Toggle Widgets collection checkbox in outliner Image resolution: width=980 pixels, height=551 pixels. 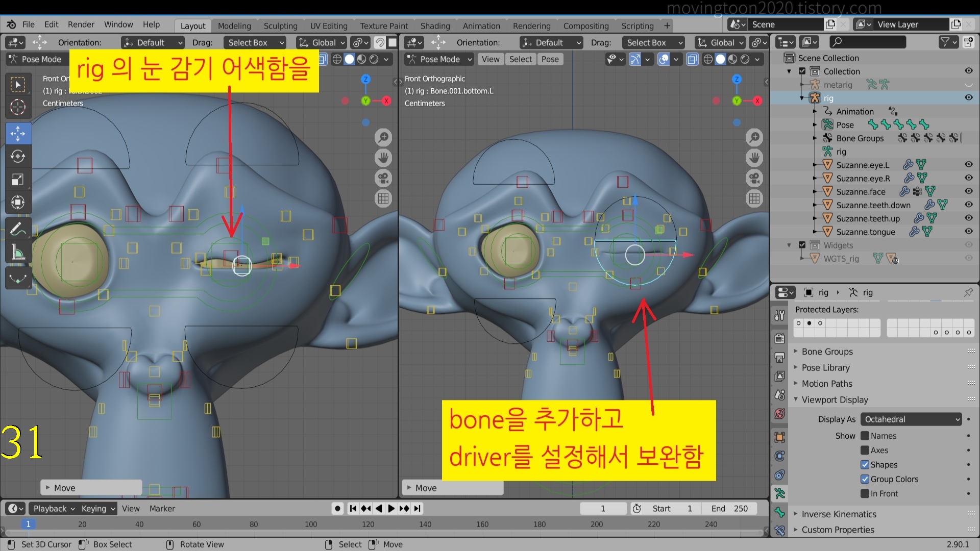[x=802, y=245]
